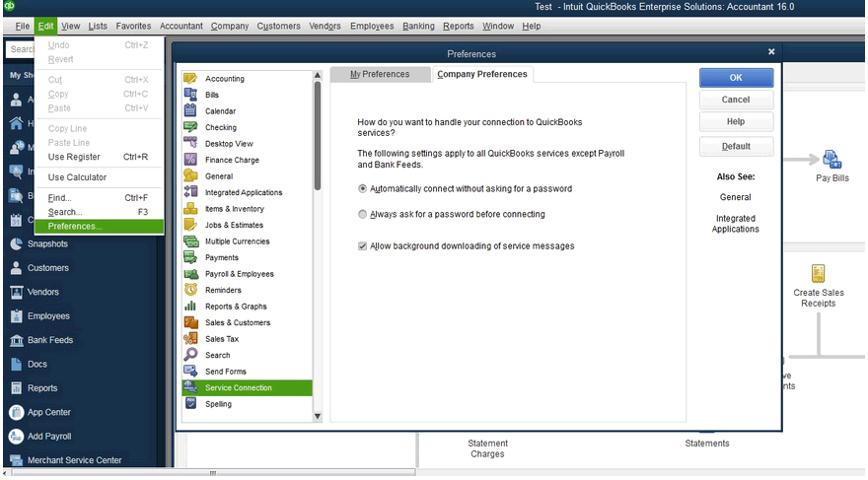
Task: Click the Payroll & Employees icon
Action: [190, 274]
